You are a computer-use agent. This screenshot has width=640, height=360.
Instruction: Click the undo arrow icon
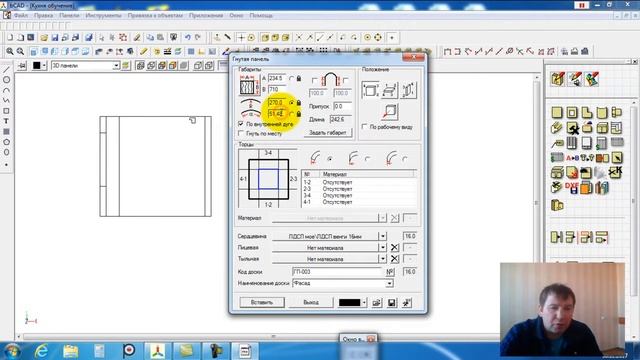(x=187, y=38)
